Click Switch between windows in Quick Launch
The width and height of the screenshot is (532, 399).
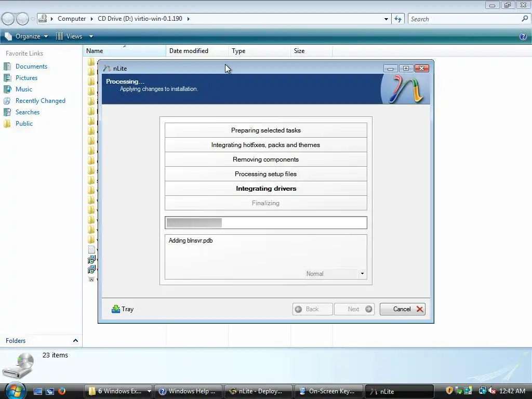[50, 391]
